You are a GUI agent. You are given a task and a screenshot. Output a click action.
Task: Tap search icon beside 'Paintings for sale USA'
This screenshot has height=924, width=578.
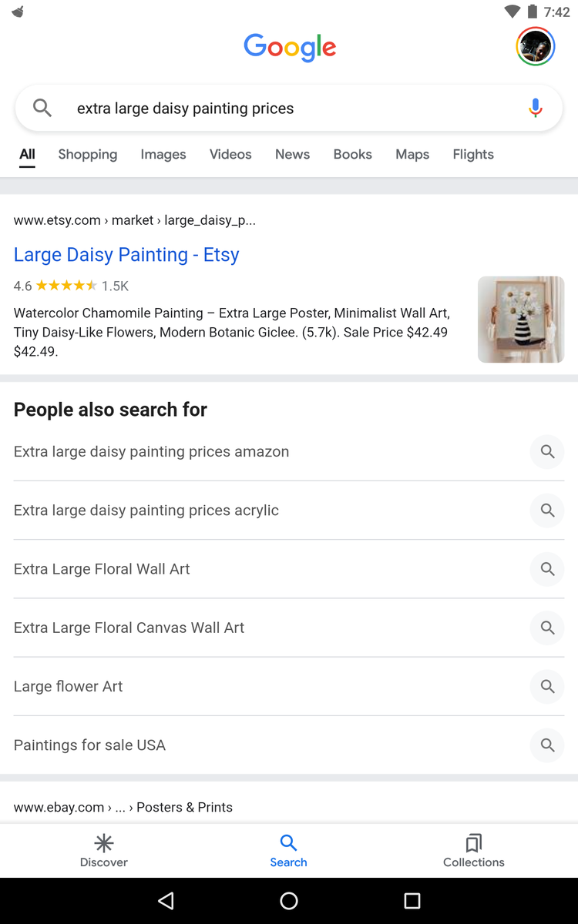[547, 745]
